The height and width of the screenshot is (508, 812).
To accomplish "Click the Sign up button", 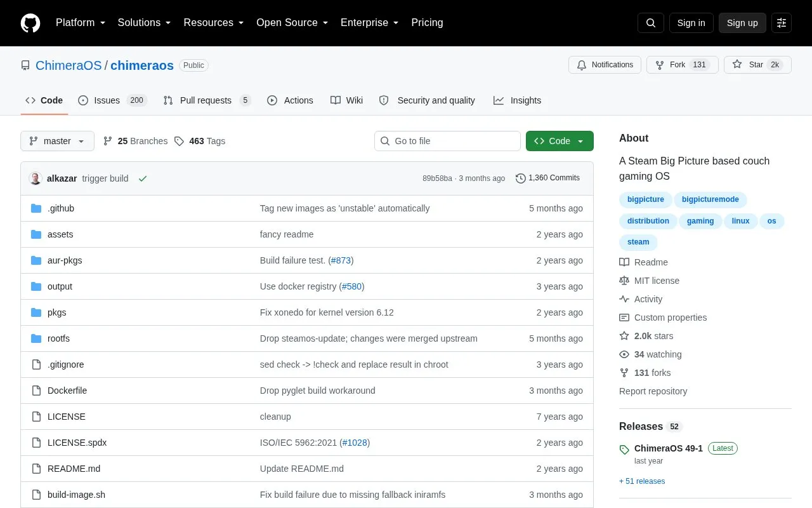I will 742,23.
